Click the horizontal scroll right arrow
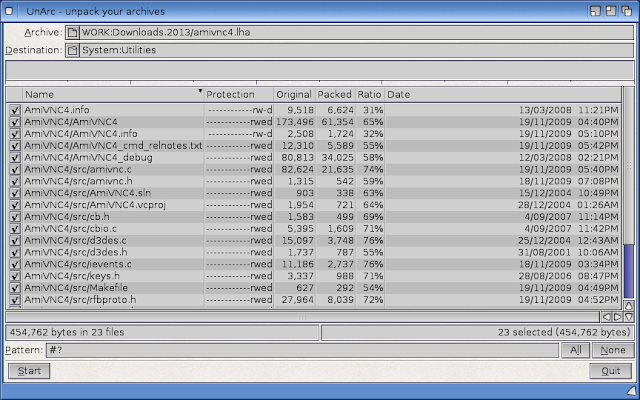This screenshot has height=400, width=640. point(618,316)
